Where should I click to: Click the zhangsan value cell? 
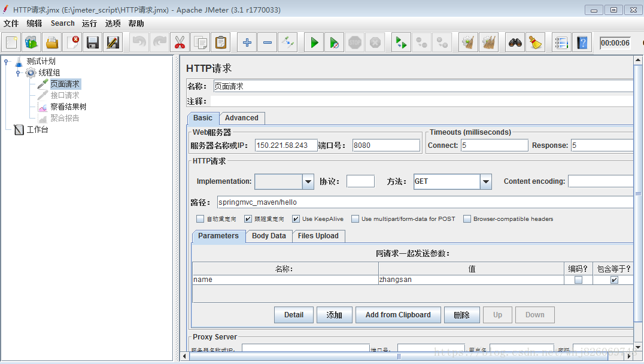[471, 280]
